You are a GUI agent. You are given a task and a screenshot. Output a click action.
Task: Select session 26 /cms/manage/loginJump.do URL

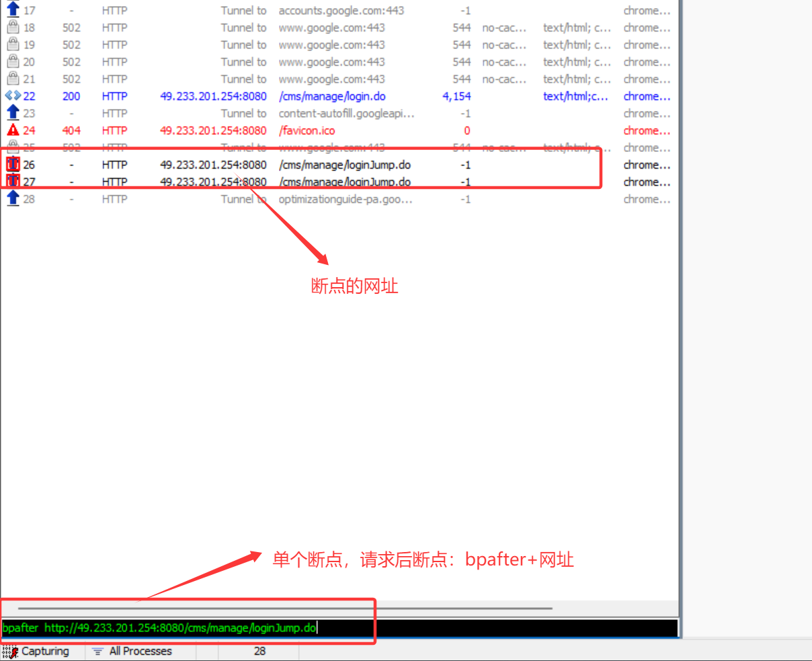(x=345, y=165)
